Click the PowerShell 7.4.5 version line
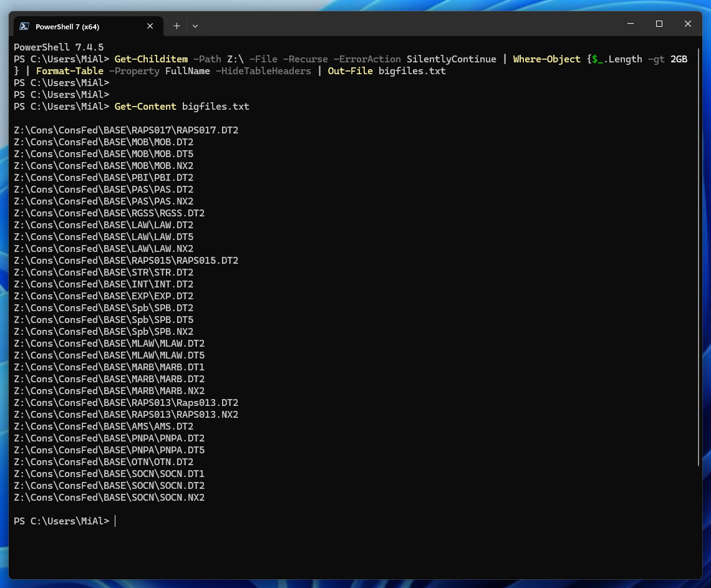This screenshot has width=711, height=588. (x=59, y=47)
